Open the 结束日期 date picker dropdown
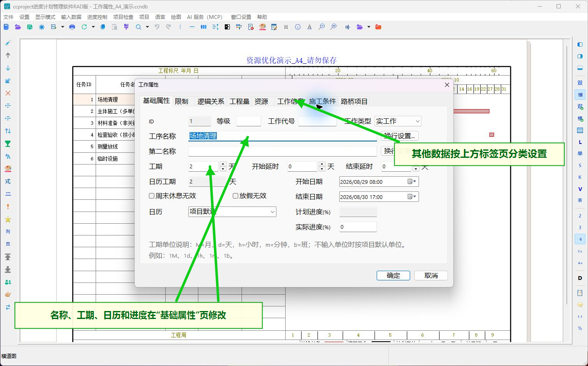The width and height of the screenshot is (588, 366). (x=413, y=197)
